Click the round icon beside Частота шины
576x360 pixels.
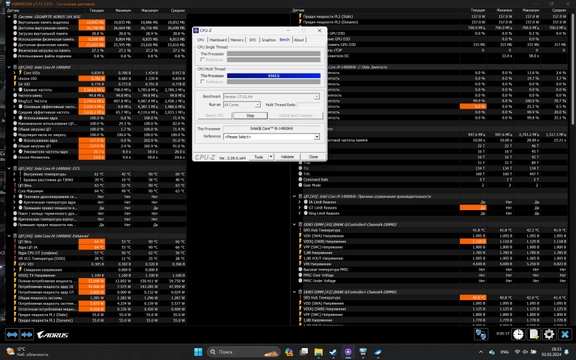tap(15, 95)
